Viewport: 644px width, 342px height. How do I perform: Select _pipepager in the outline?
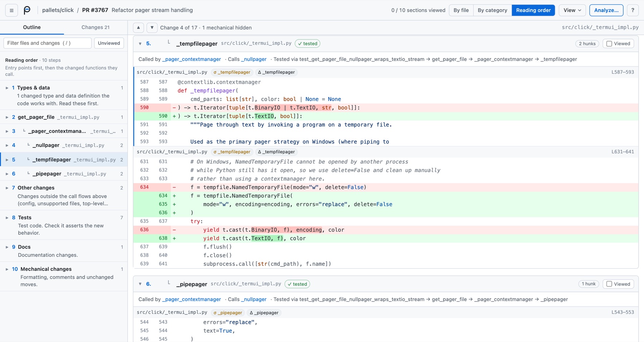click(x=64, y=174)
